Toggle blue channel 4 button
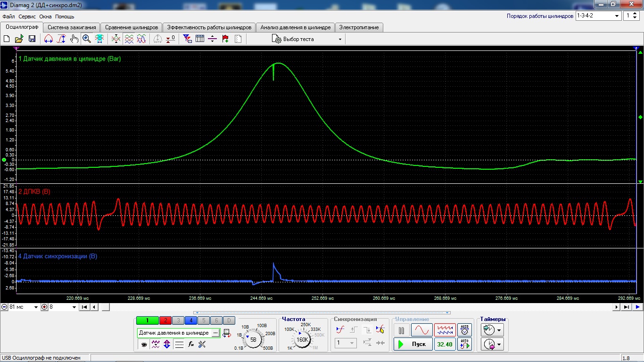Viewport: 644px width, 362px height. pyautogui.click(x=191, y=321)
